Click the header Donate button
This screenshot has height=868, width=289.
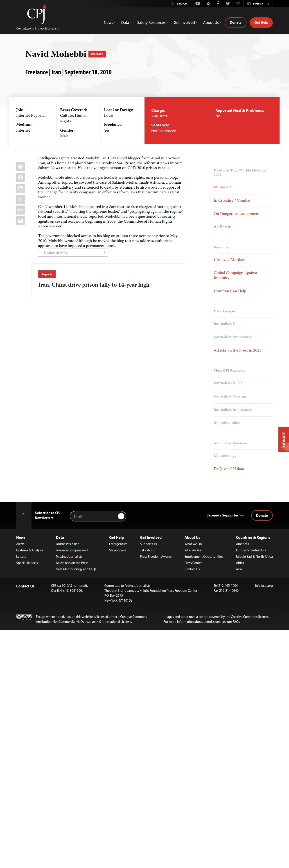click(235, 23)
